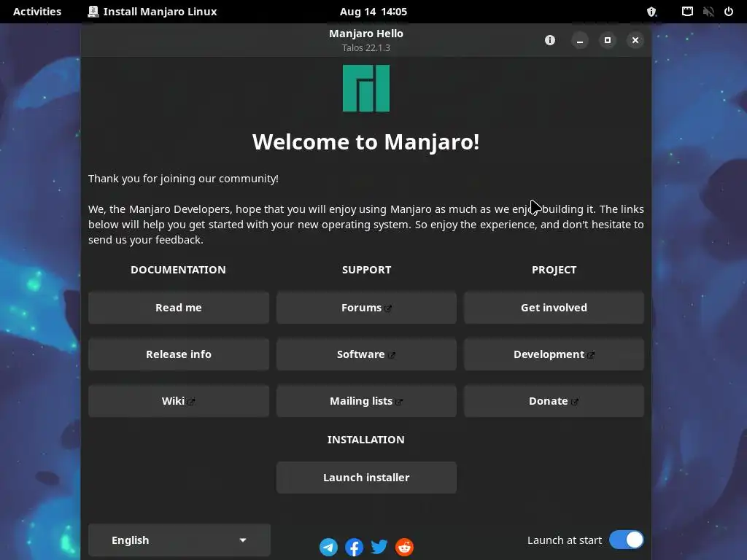Open the Wiki link
The width and height of the screenshot is (747, 560).
(x=179, y=401)
